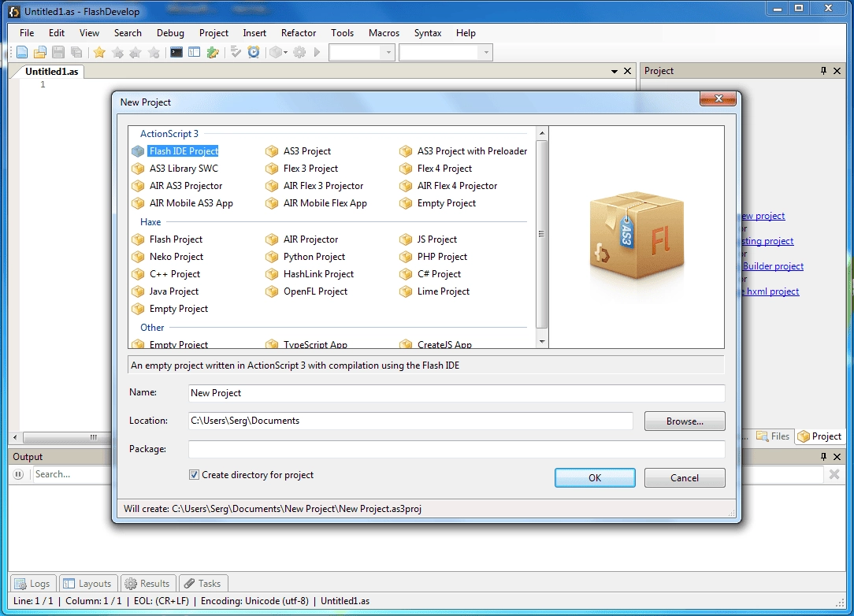The height and width of the screenshot is (616, 854).
Task: Open the Syntax menu
Action: pyautogui.click(x=428, y=33)
